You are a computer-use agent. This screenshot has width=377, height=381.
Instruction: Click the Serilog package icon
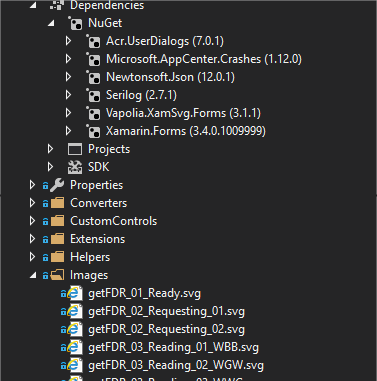tap(93, 95)
